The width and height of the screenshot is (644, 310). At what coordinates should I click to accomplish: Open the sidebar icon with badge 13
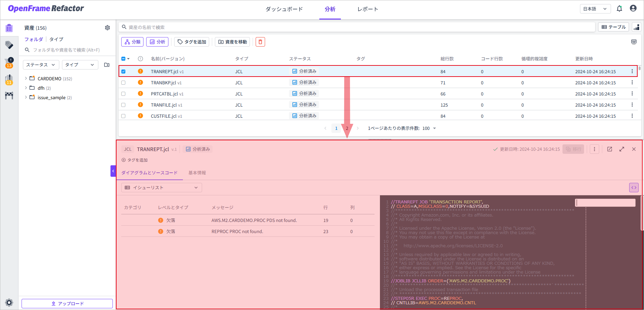pos(9,62)
